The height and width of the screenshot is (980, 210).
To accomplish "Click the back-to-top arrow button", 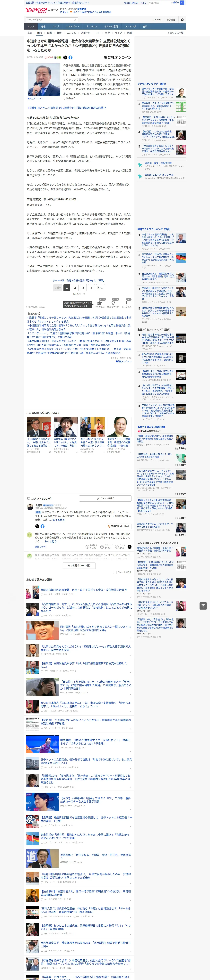I will [x=203, y=606].
